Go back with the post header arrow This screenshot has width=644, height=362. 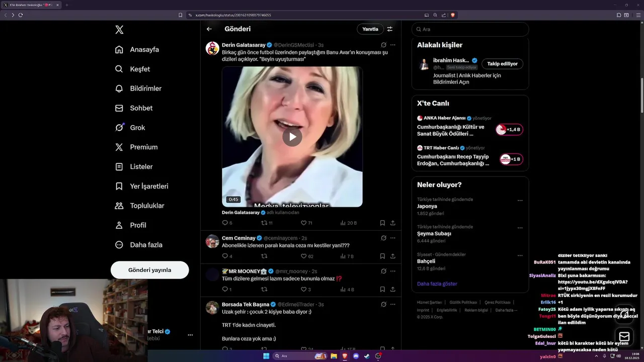click(x=209, y=29)
